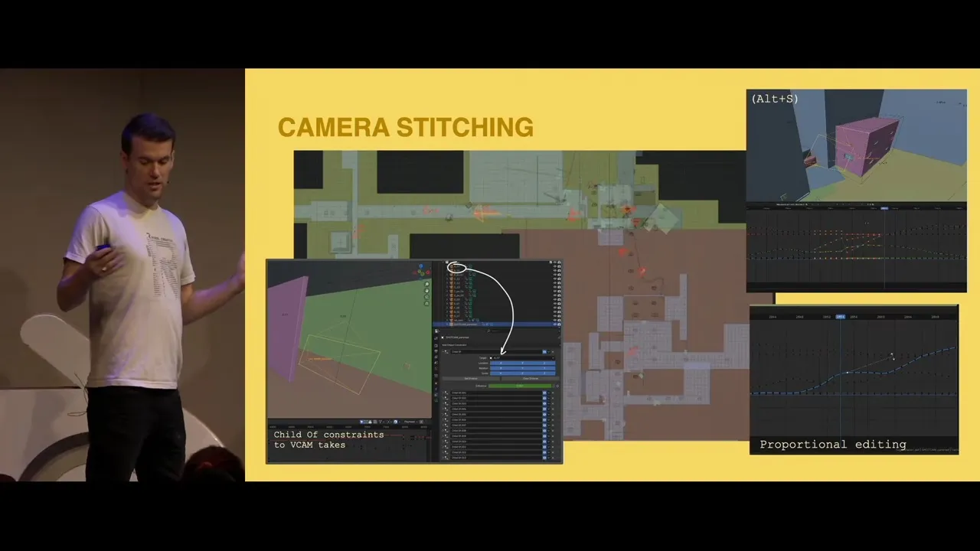Open the Playback dropdown in viewport timeline
Viewport: 980px width, 551px height.
pyautogui.click(x=410, y=422)
